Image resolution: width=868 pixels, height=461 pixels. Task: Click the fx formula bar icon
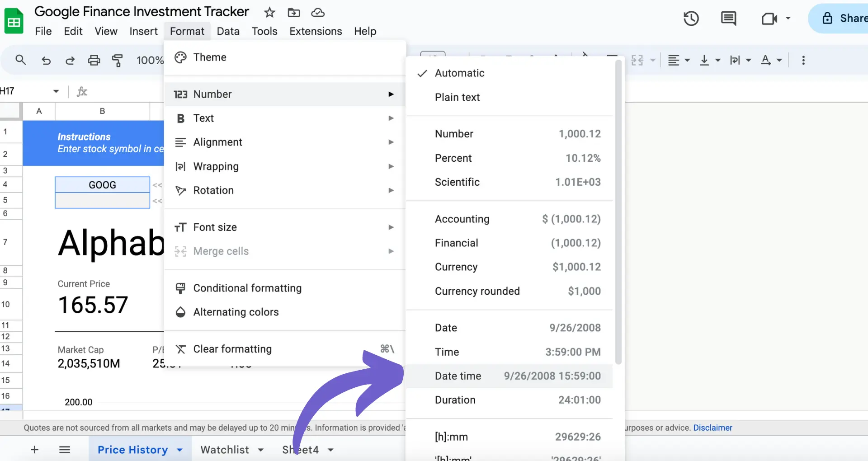point(82,92)
